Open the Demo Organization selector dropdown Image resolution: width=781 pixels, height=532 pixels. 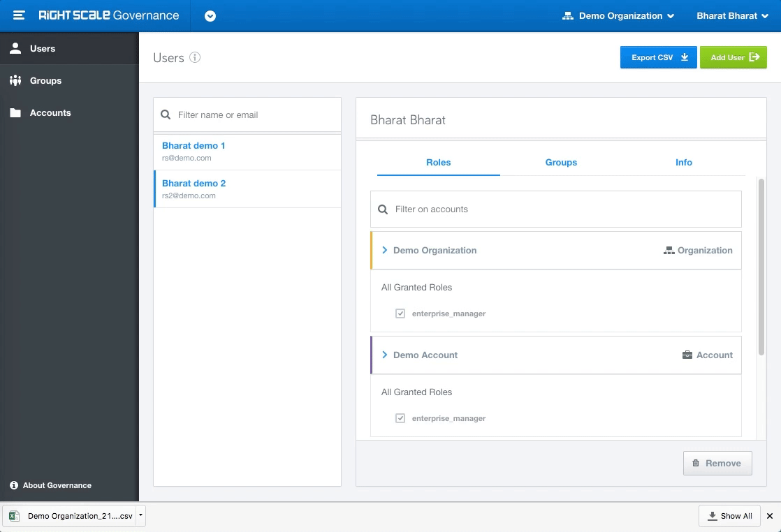(618, 16)
